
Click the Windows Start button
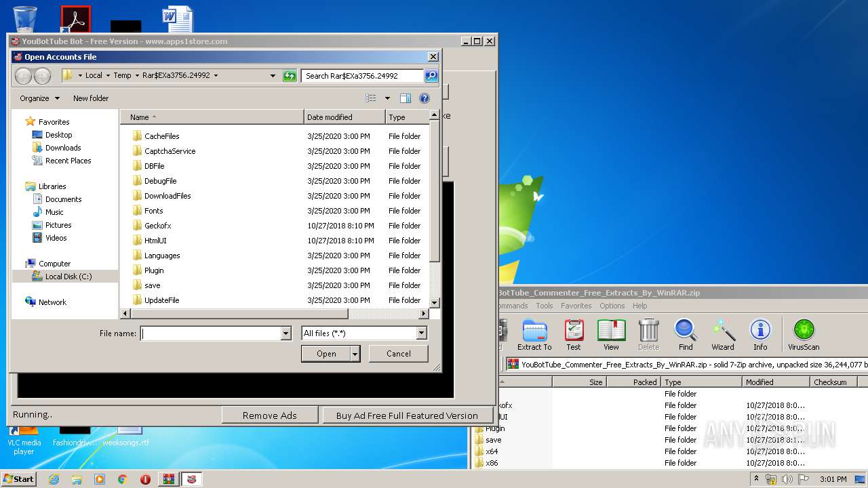click(x=19, y=479)
